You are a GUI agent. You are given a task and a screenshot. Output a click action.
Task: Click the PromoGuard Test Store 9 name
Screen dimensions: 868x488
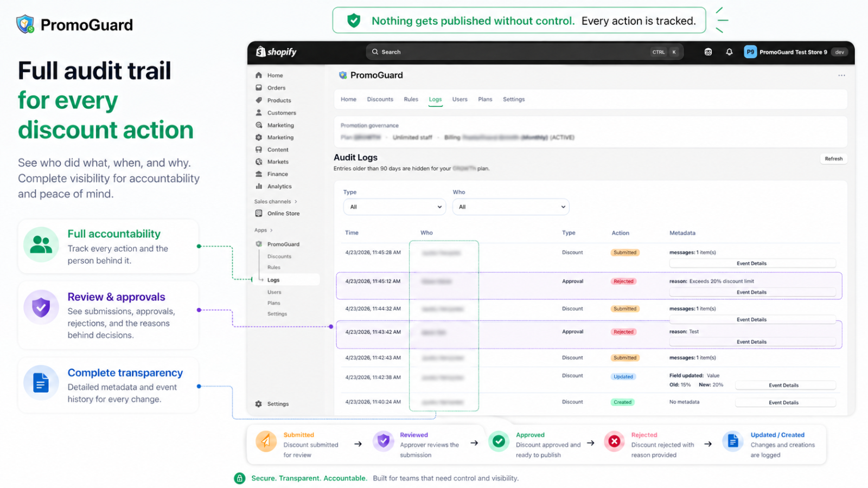point(793,52)
